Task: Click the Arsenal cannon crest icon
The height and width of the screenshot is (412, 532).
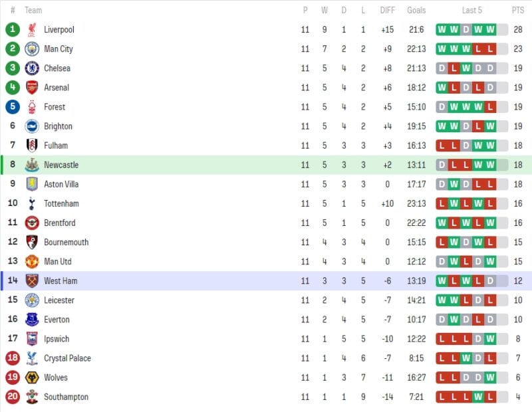Action: point(32,88)
